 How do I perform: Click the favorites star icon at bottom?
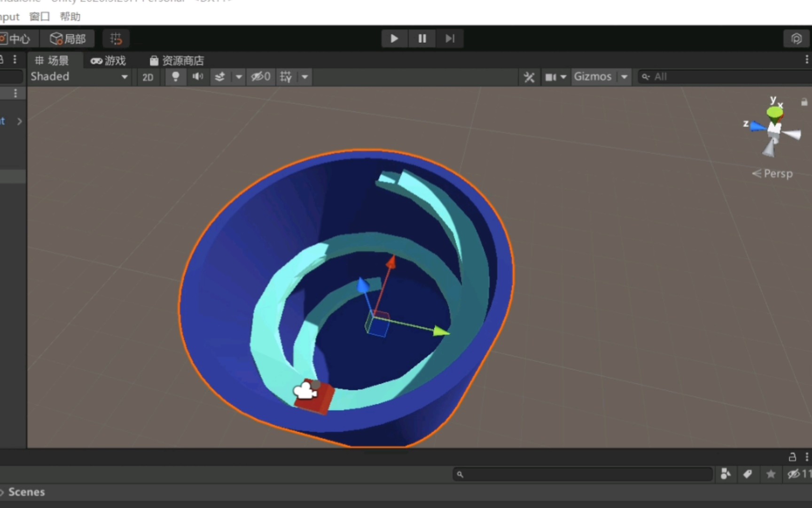click(x=771, y=474)
